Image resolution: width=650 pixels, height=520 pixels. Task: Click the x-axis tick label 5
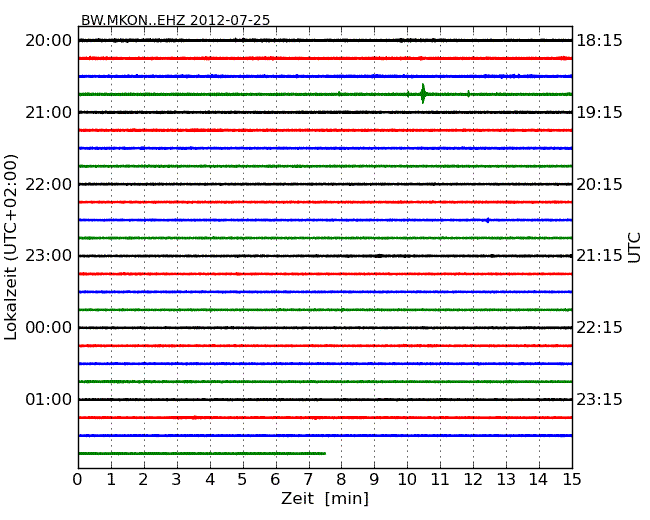[x=243, y=480]
